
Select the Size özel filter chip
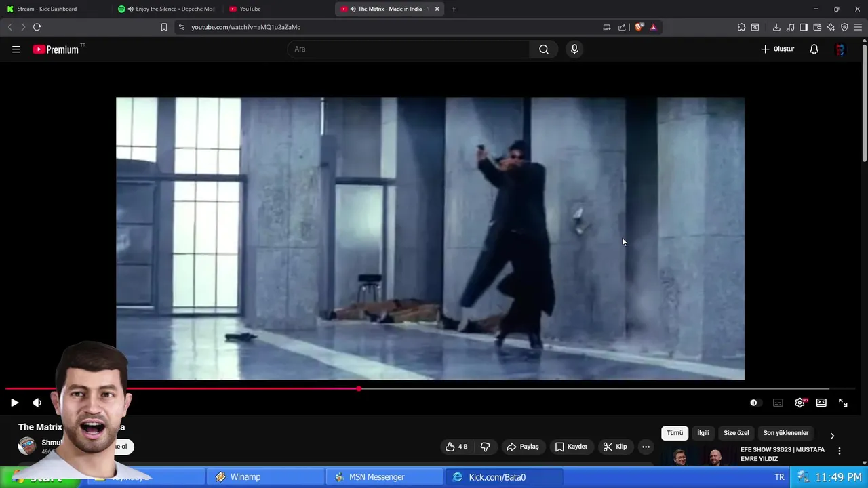click(736, 433)
